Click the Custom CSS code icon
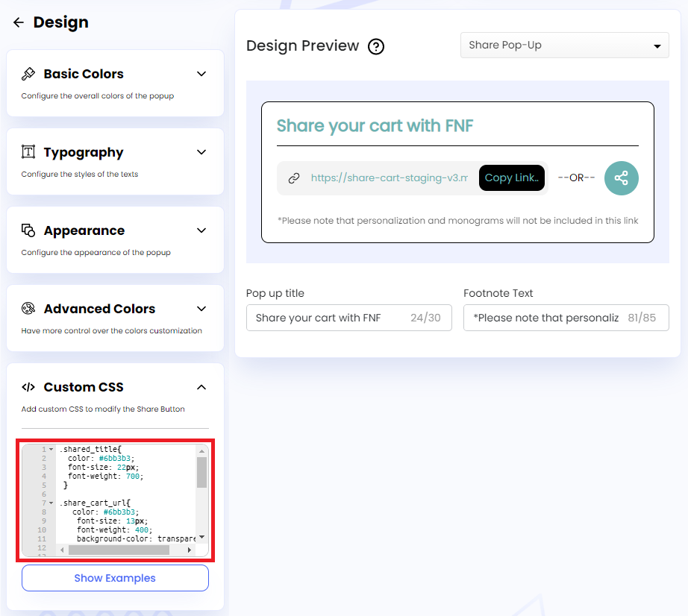This screenshot has width=688, height=616. coord(29,386)
